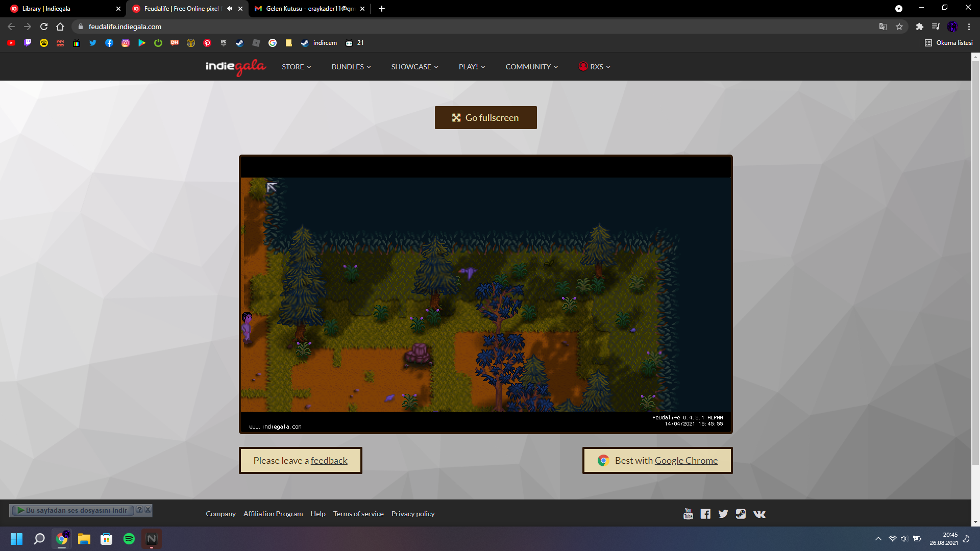The width and height of the screenshot is (980, 551).
Task: Expand the STORE dropdown menu
Action: (296, 67)
